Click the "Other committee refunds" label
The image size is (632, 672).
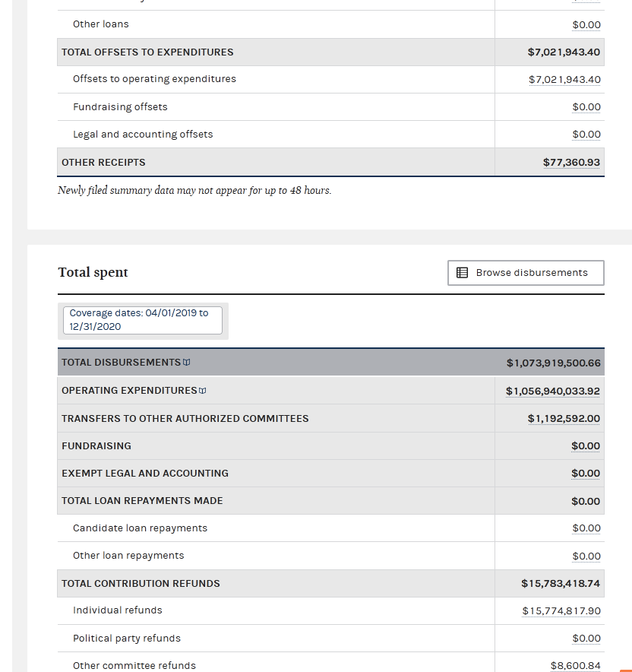pyautogui.click(x=134, y=666)
